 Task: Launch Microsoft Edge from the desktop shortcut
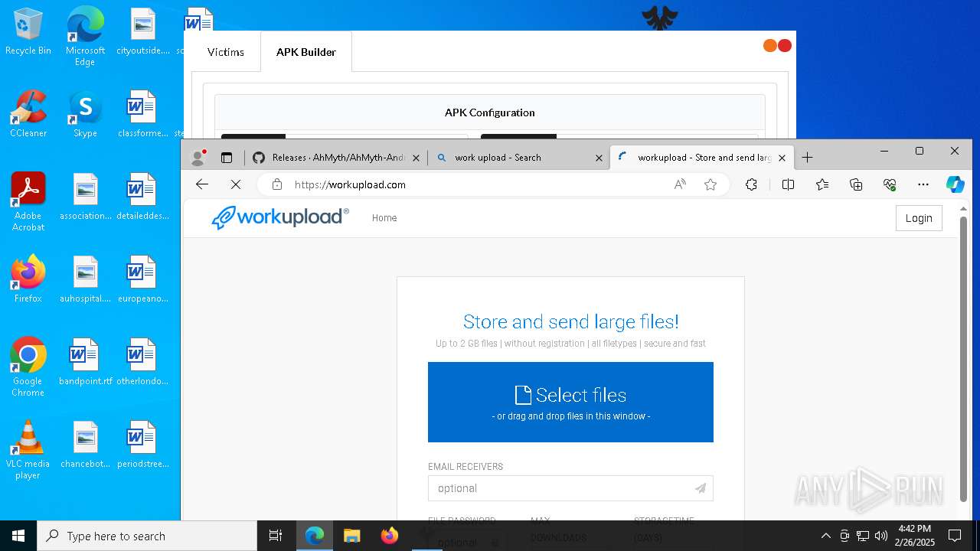(x=85, y=37)
